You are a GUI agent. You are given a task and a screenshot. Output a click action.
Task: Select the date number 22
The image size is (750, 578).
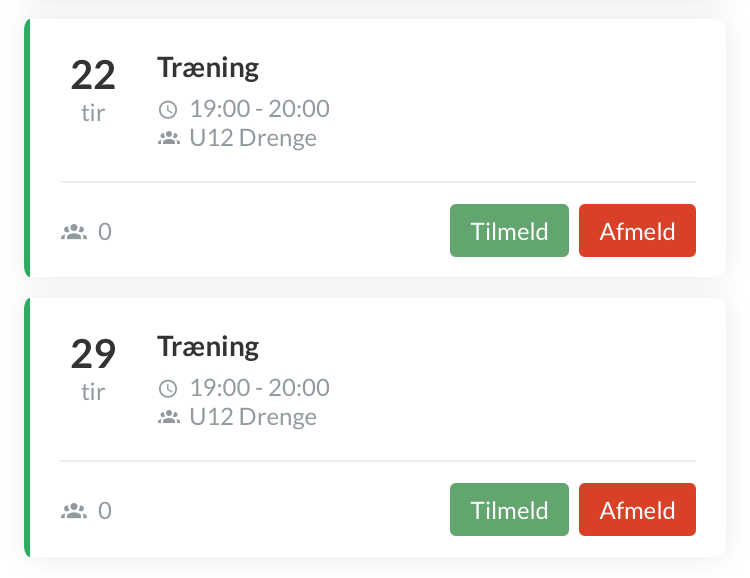(x=93, y=76)
